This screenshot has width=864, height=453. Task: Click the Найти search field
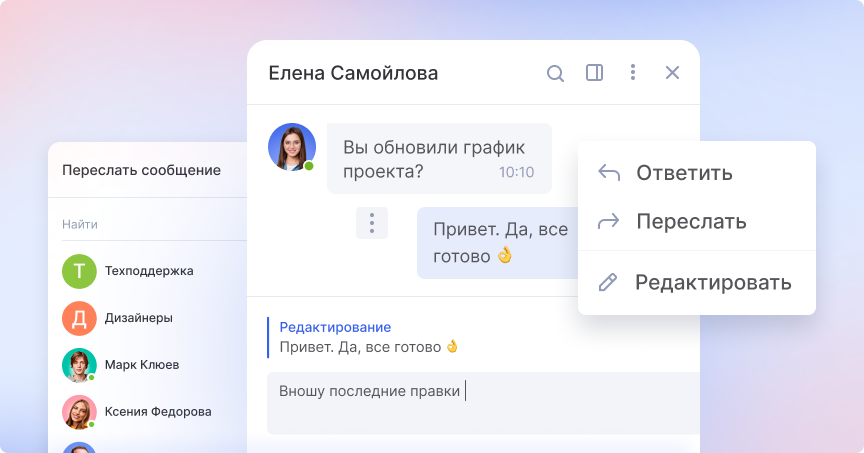[150, 225]
